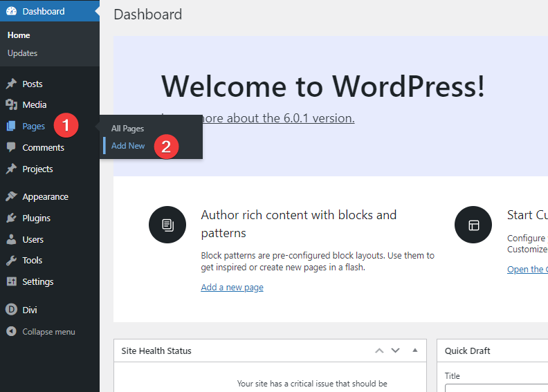
Task: Click the 'Block patterns are pre-configured' paragraph
Action: (318, 261)
